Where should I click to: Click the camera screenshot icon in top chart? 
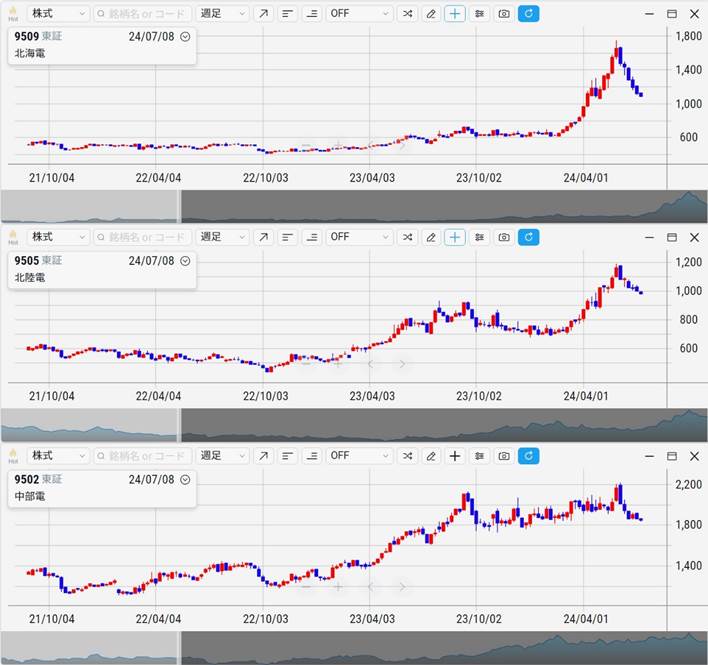pos(504,14)
